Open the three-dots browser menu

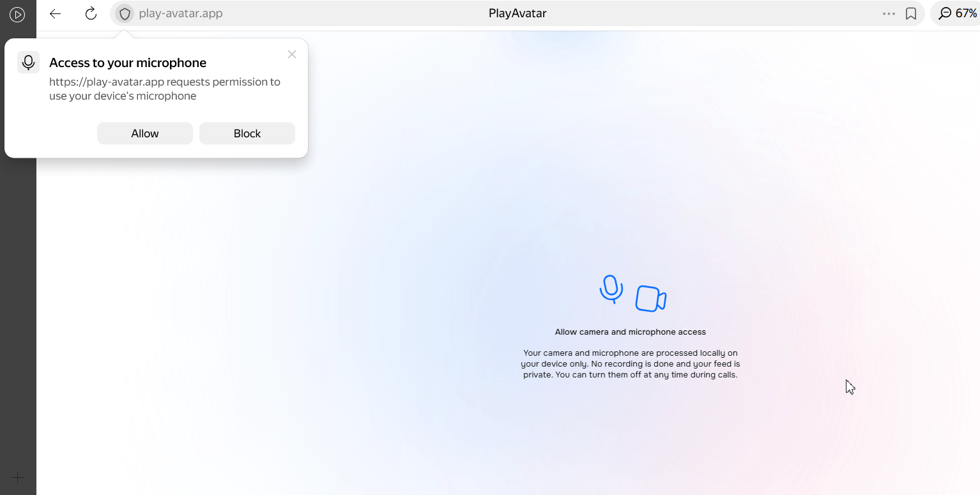tap(889, 13)
